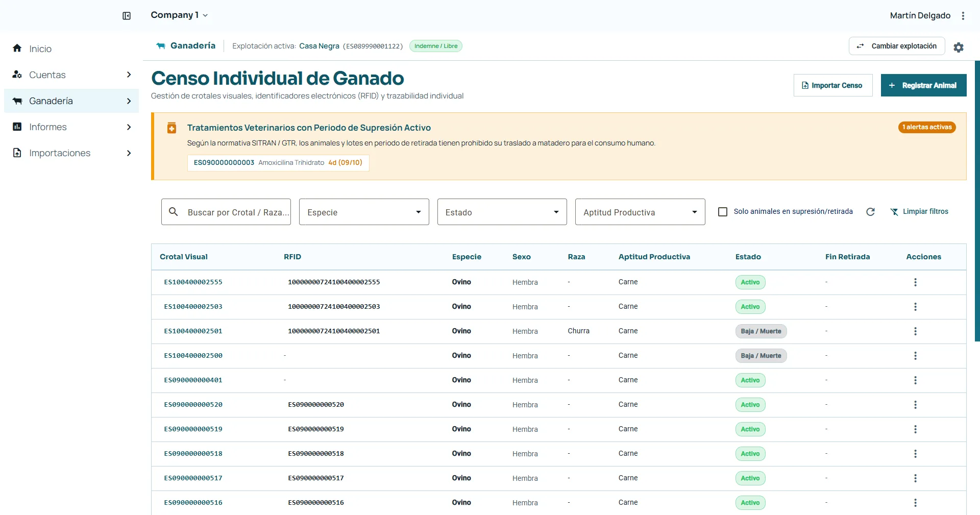Open Cuentas sidebar item

(71, 75)
